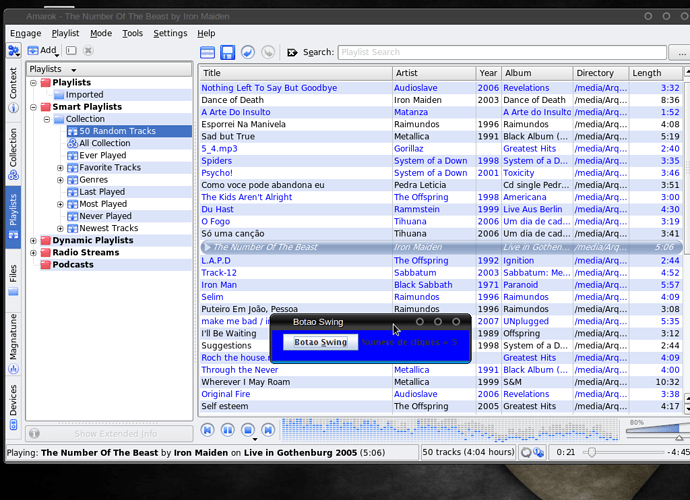Open the Settings menu
Image resolution: width=690 pixels, height=500 pixels.
coord(170,33)
